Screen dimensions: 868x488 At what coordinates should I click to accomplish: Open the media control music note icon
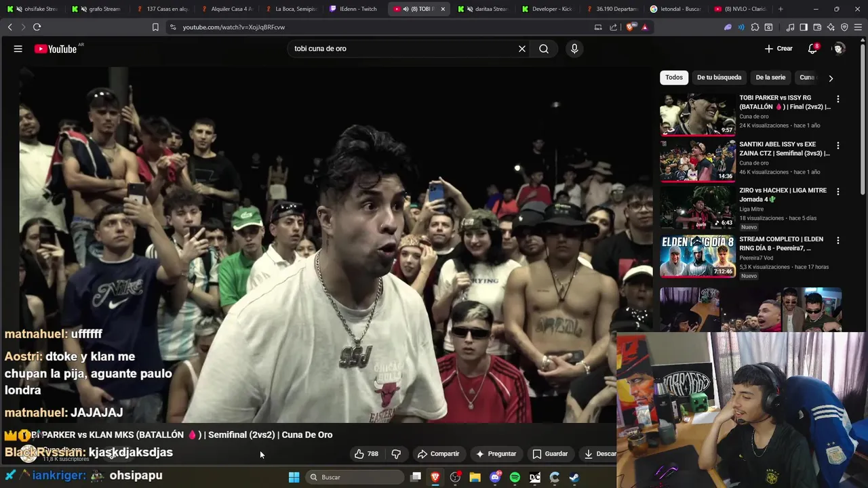790,27
